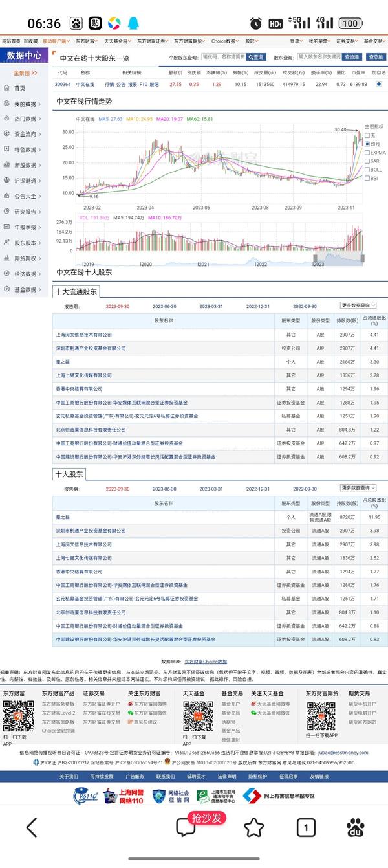Open the tab switcher showing 1

(x=305, y=827)
